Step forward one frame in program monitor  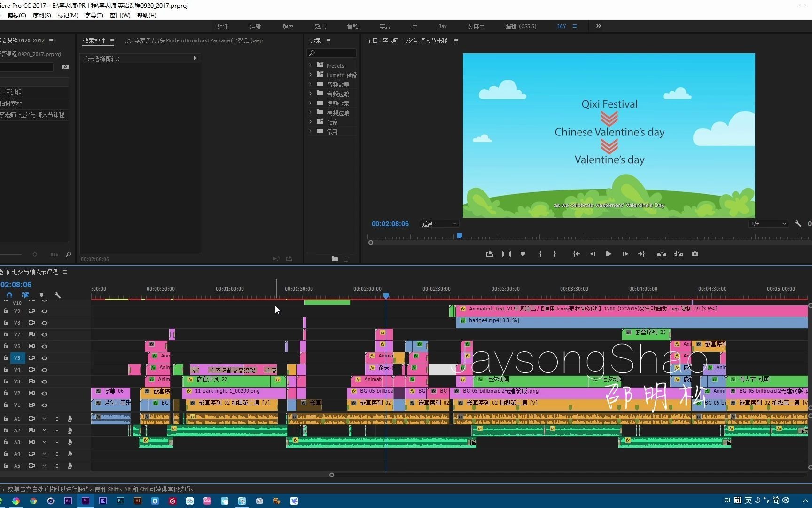coord(625,254)
